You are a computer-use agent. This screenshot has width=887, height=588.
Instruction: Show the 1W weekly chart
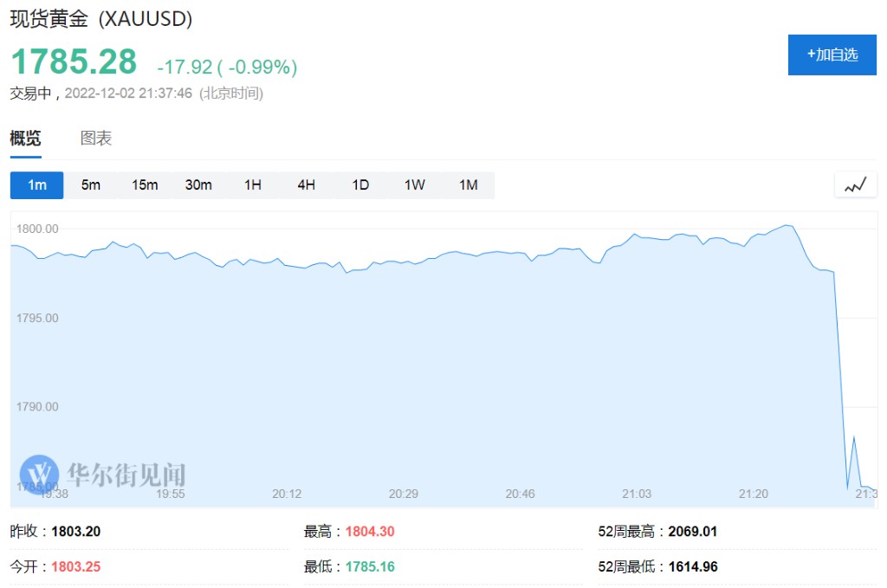(414, 185)
